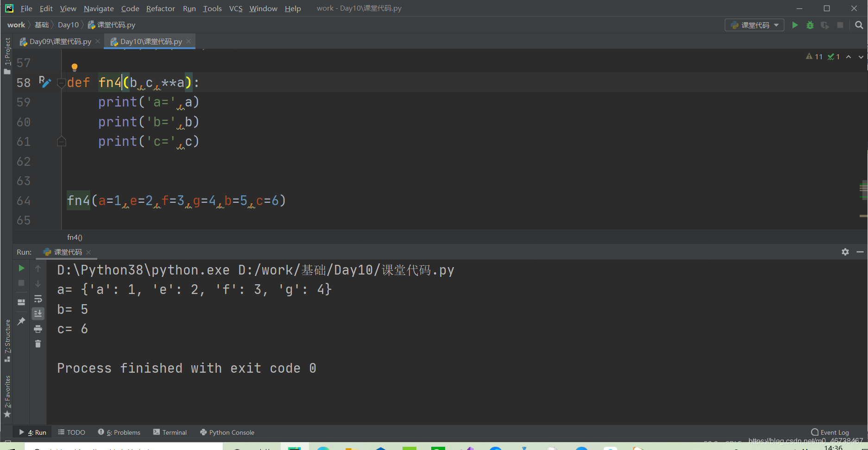Open the Run panel settings gear
The image size is (868, 450).
coord(845,252)
